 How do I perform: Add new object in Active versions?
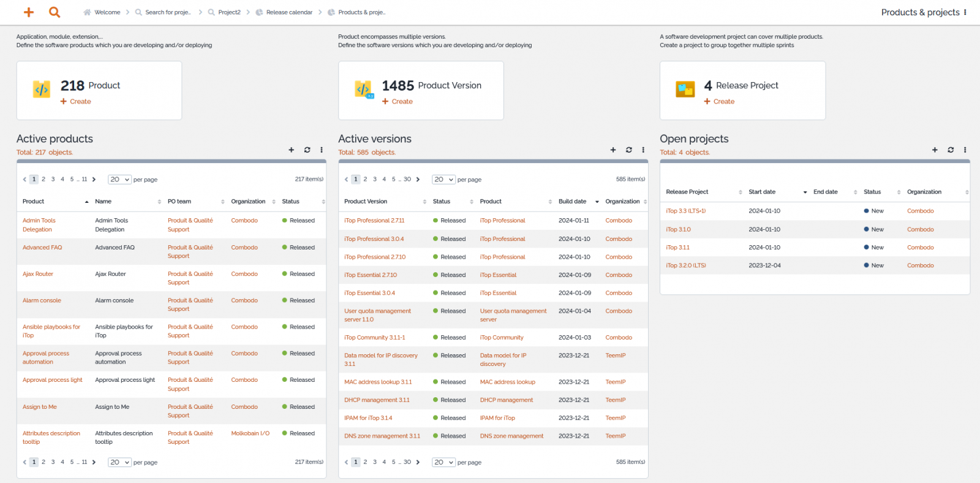tap(613, 150)
